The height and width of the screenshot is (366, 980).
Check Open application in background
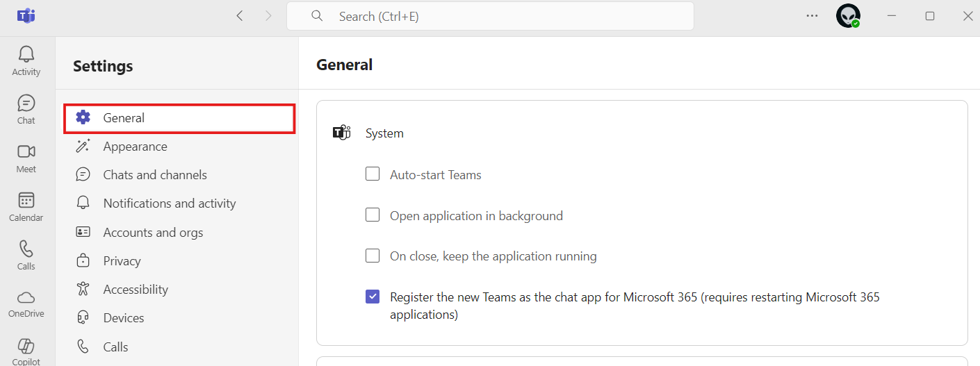[x=373, y=215]
